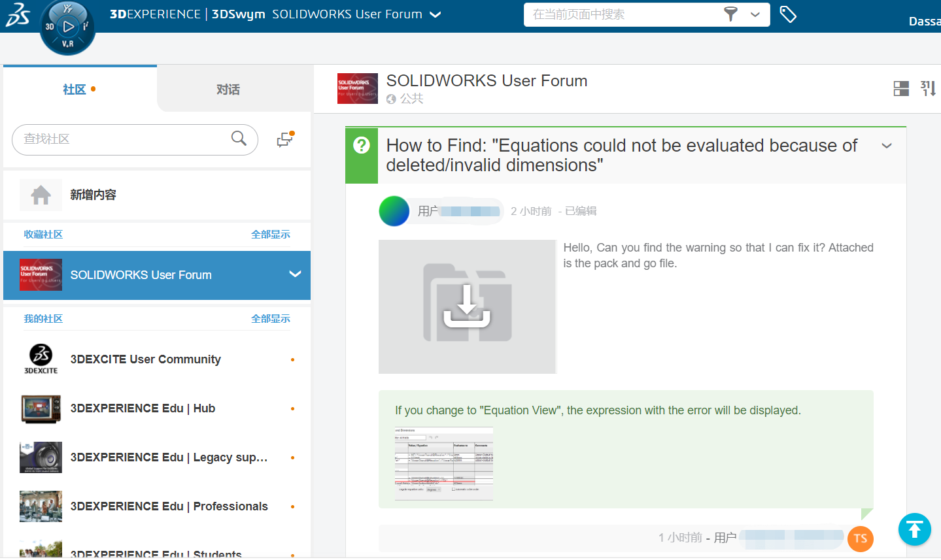Switch to the 对话 tab
Screen dimensions: 941x560
pos(228,90)
